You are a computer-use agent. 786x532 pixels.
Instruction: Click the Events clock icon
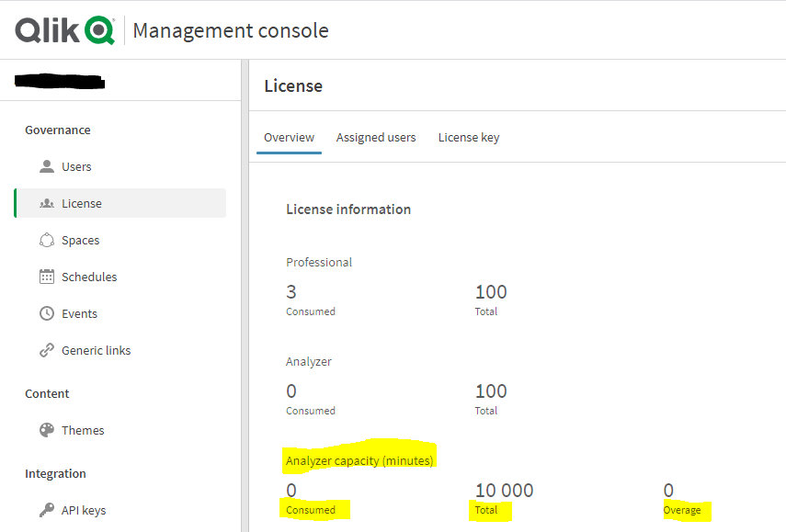[47, 313]
